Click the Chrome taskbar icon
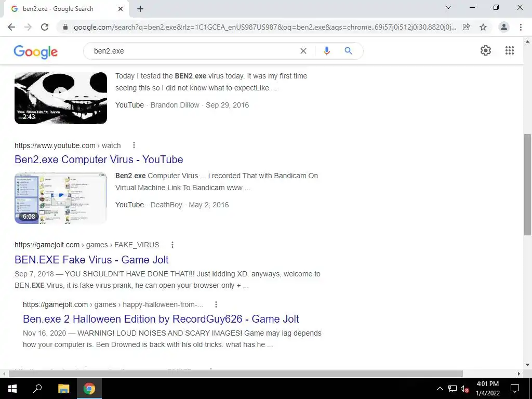Viewport: 532px width, 399px height. click(89, 389)
